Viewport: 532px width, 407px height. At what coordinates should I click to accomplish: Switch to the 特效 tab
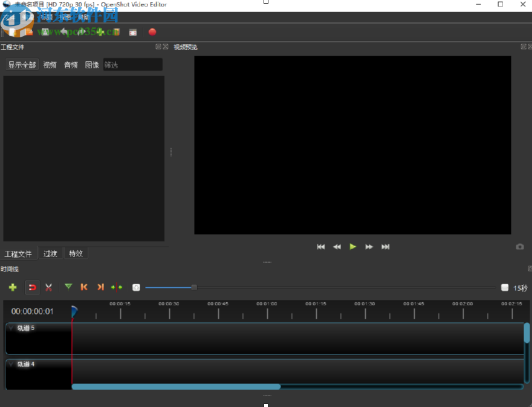(76, 253)
